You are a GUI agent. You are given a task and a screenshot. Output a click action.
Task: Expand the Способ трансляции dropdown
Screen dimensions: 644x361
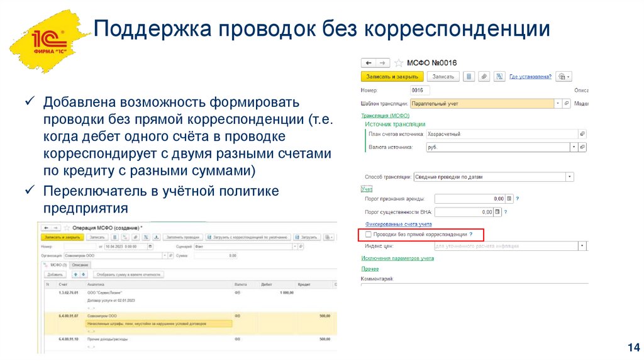click(569, 177)
